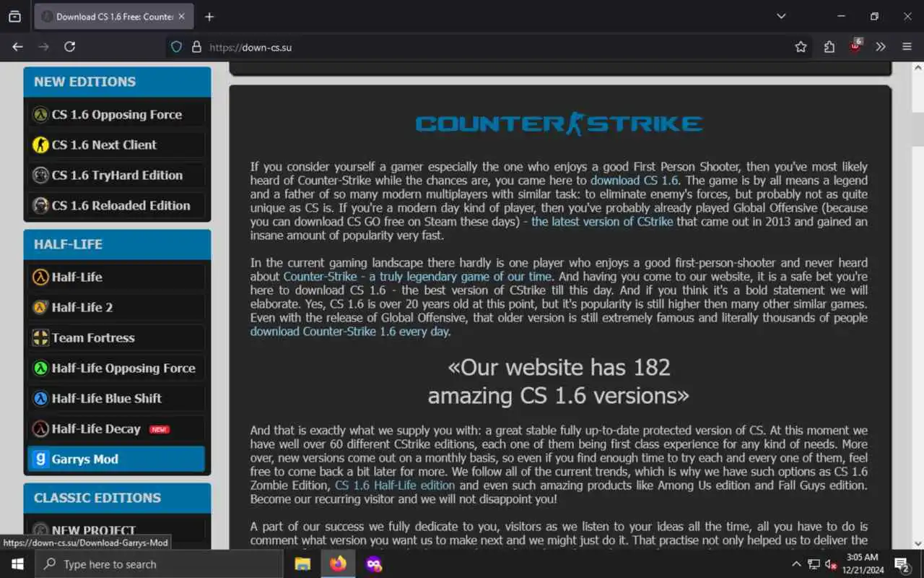Follow 'the latest version of CStrike' link
This screenshot has width=924, height=578.
click(x=602, y=221)
